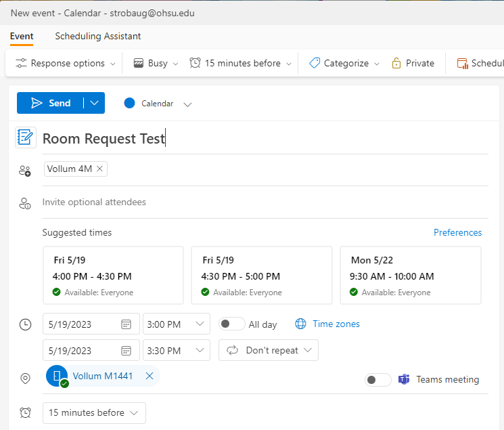The width and height of the screenshot is (504, 430).
Task: Open the Send options split arrow
Action: [x=94, y=103]
